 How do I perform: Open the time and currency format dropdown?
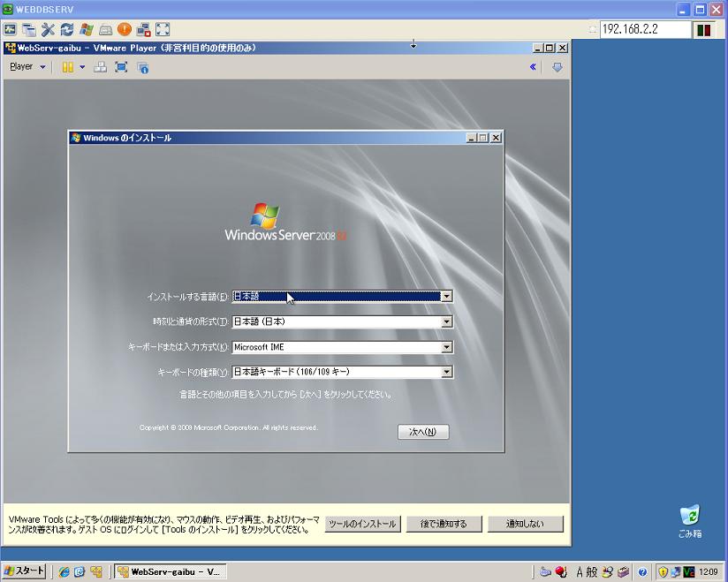(x=342, y=321)
